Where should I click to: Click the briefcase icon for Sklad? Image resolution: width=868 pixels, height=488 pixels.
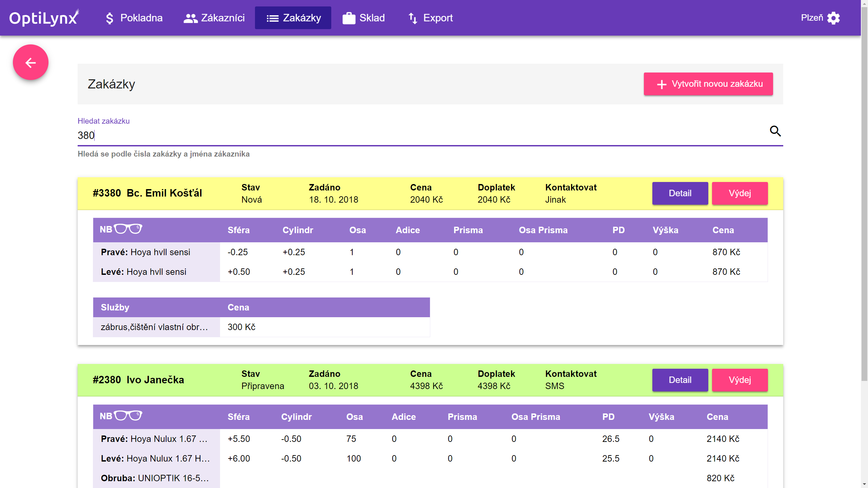(x=349, y=18)
